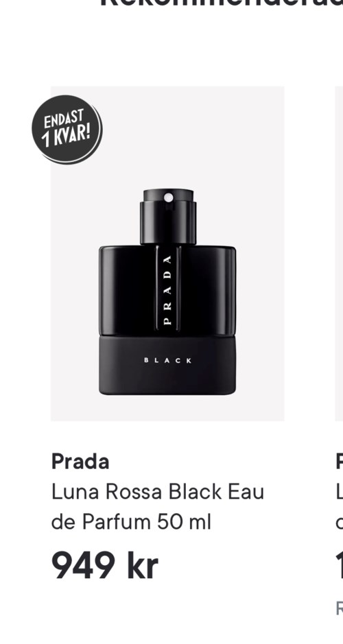This screenshot has height=644, width=343.
Task: Open the Prada Luna Rossa bottle image
Action: 167,253
